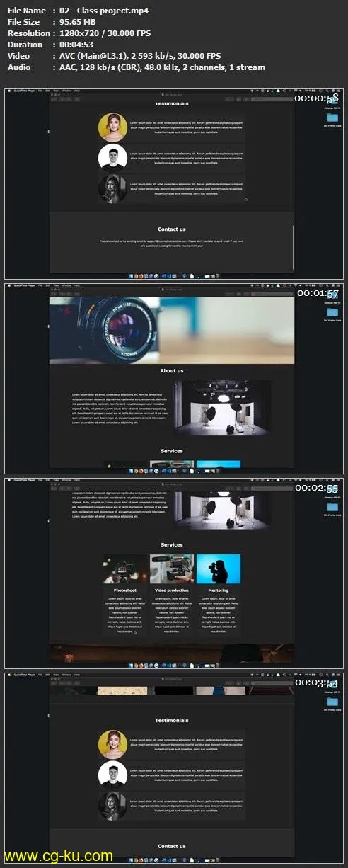
Task: Click About us heading in 00:01:57 frame
Action: coord(172,371)
